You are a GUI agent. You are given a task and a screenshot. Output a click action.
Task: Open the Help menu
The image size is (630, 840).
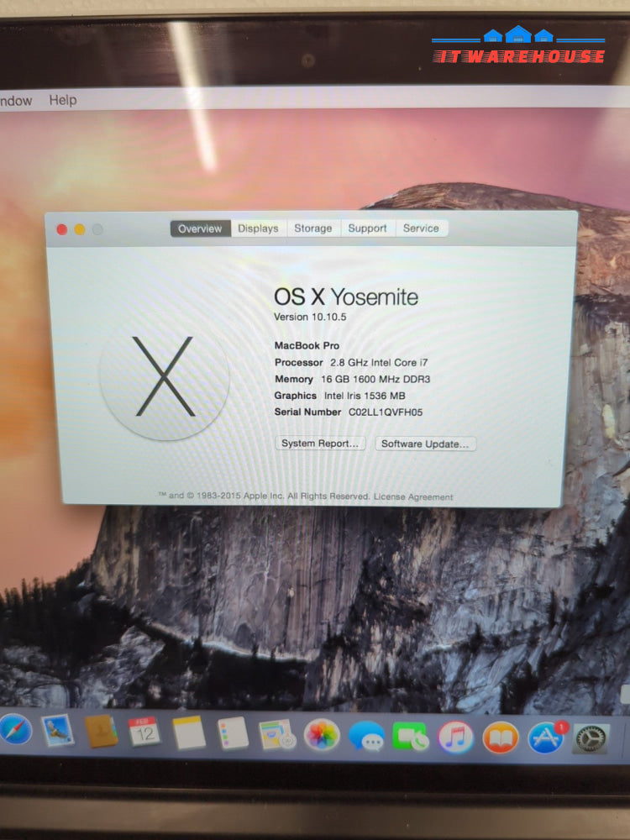point(62,100)
